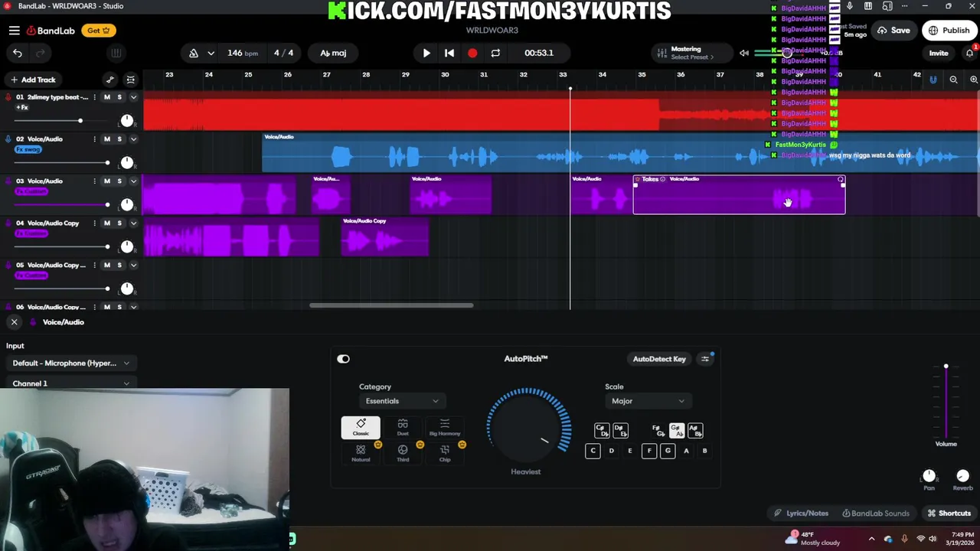Solo track 03 Voice/Audio
Screen dimensions: 980x551
pos(119,181)
